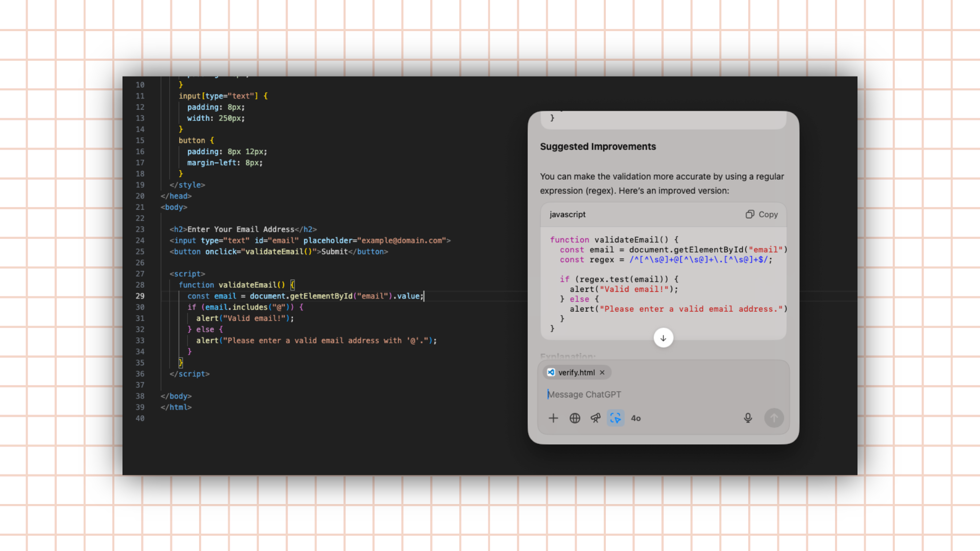Click the alert("Valid email!") line in editor
Viewport: 980px width, 551px height.
click(245, 319)
